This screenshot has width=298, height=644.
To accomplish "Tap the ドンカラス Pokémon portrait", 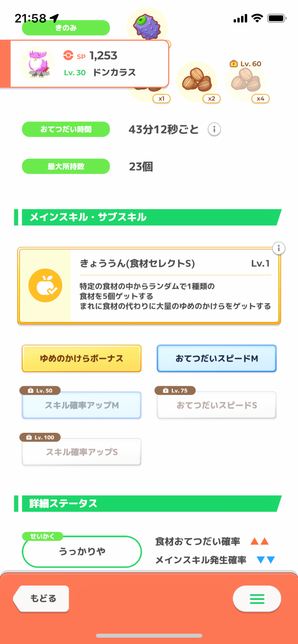I will (37, 63).
